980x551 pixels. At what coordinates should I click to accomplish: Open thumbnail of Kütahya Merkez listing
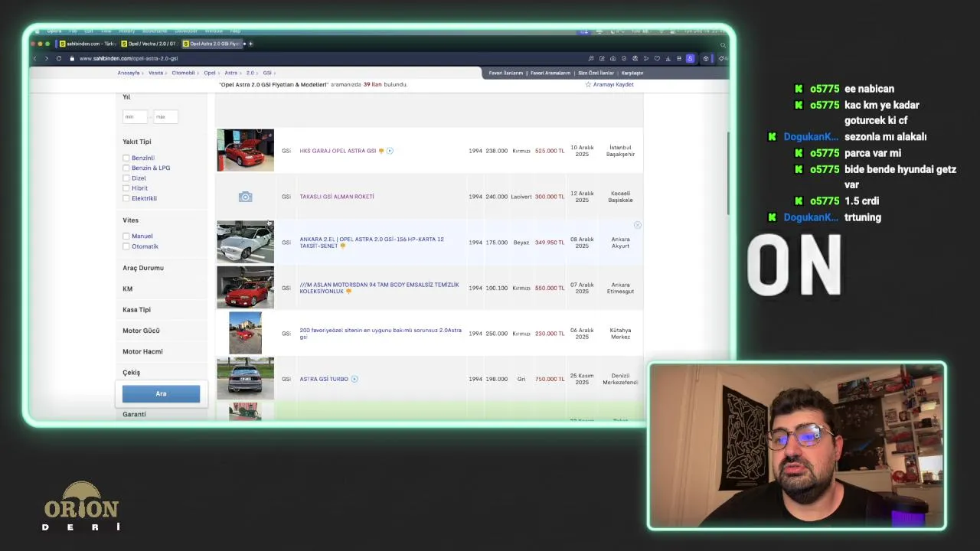[x=245, y=333]
